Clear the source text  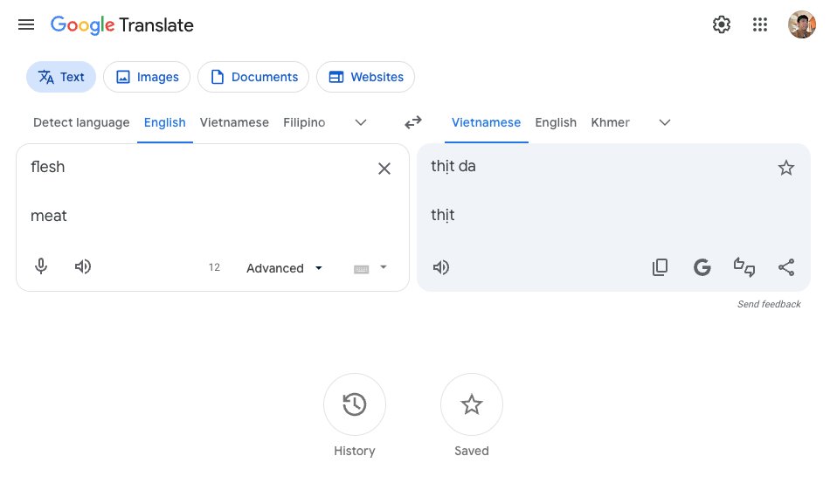(384, 169)
